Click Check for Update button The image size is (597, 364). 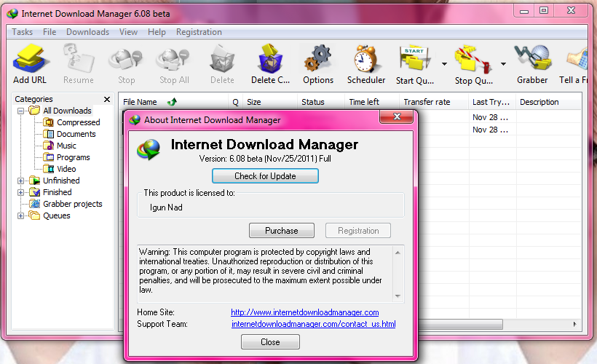tap(265, 176)
